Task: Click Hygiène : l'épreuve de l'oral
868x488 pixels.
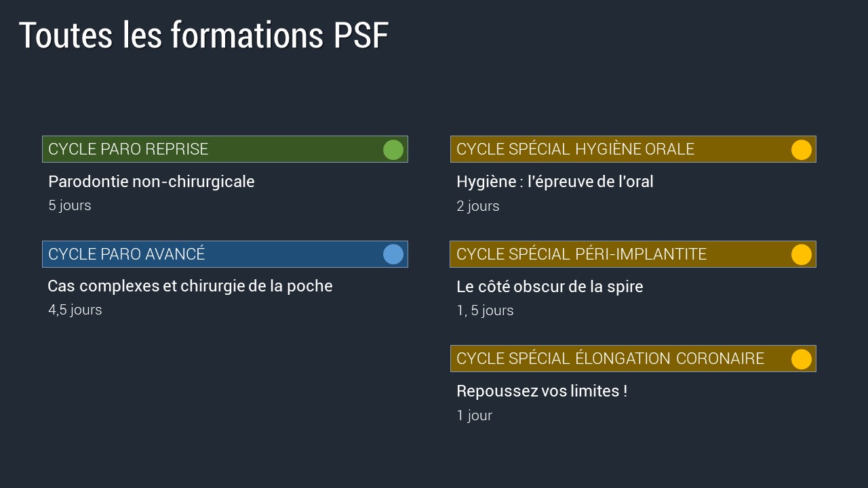Action: click(x=555, y=182)
